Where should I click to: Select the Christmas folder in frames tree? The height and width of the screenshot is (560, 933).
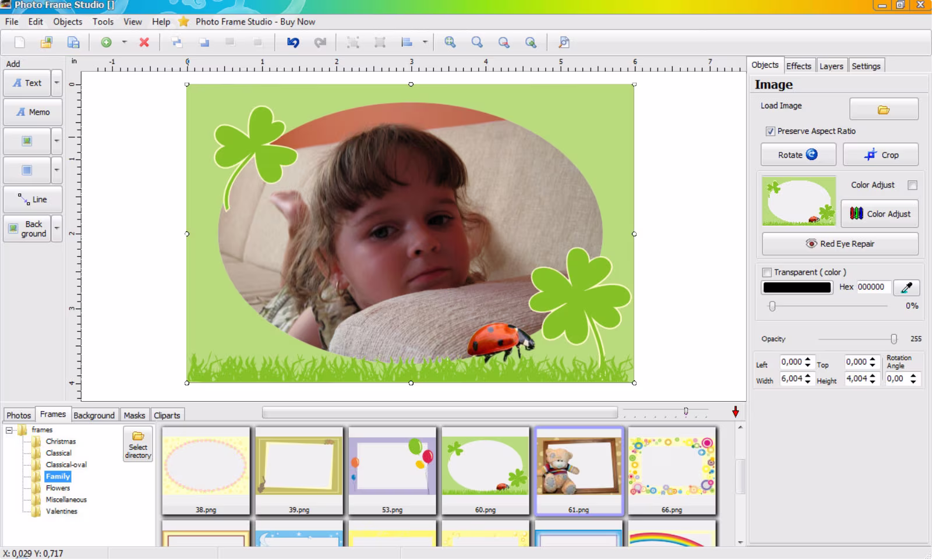(61, 441)
